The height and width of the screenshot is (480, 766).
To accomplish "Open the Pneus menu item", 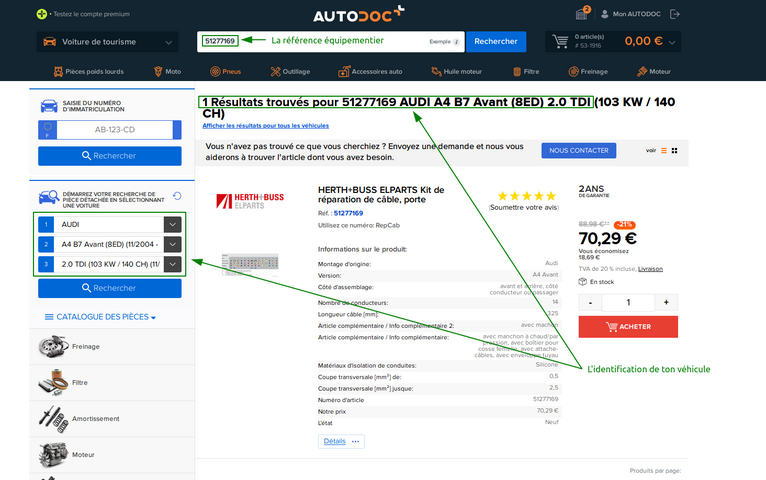I will click(x=225, y=71).
